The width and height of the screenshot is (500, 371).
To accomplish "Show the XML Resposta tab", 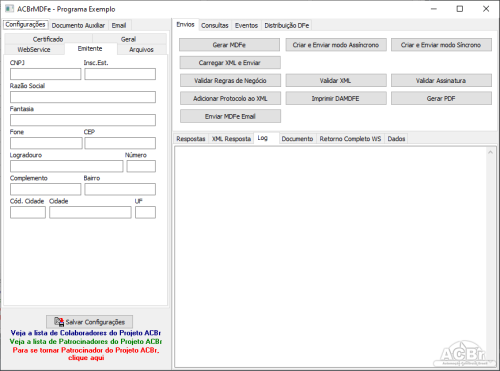I will pyautogui.click(x=231, y=139).
